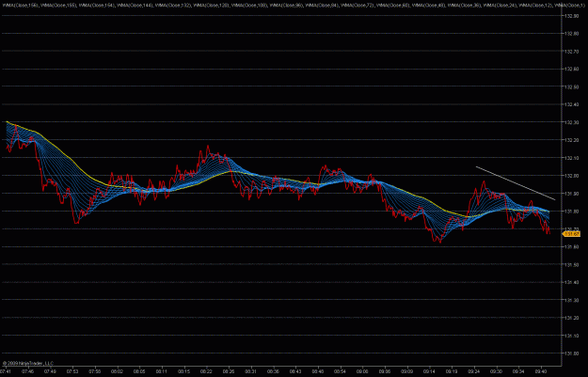Click the 09:09 time axis label
The image size is (588, 377).
pos(407,371)
